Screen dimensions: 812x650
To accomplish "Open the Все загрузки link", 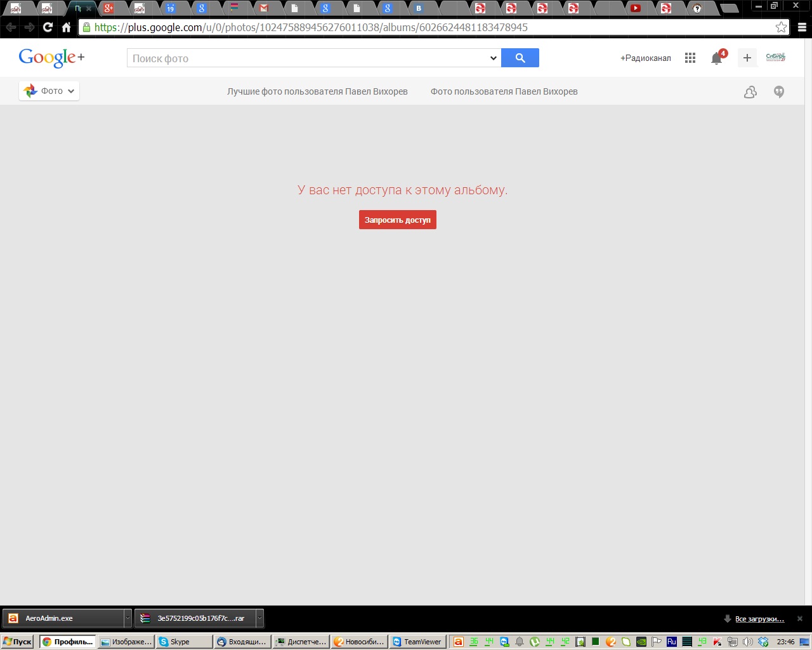I will point(759,619).
